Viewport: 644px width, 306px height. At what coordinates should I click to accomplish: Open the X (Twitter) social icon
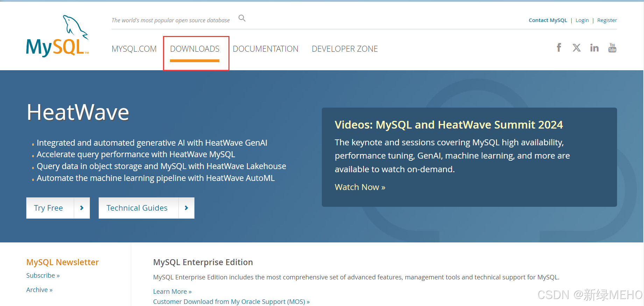coord(576,48)
